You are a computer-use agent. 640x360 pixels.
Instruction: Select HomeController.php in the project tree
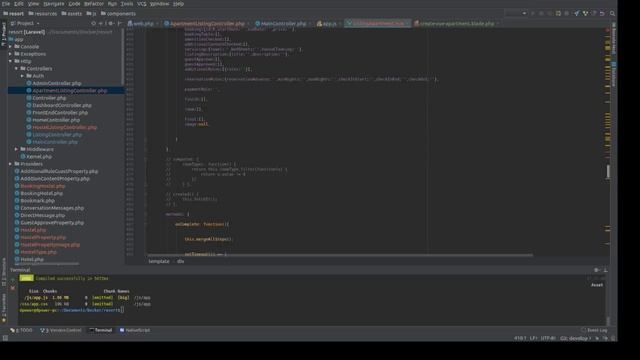click(56, 120)
